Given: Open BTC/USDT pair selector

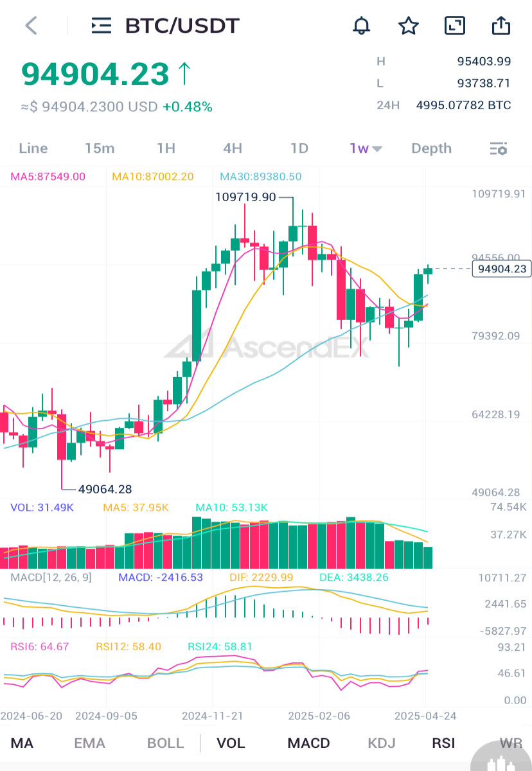Looking at the screenshot, I should [182, 26].
